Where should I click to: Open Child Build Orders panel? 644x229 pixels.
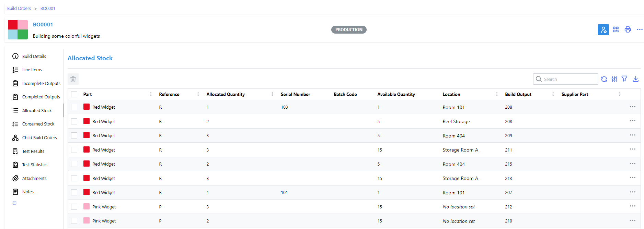(x=39, y=138)
